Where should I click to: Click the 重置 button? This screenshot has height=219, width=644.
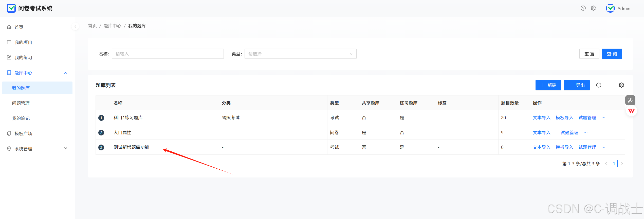click(589, 54)
